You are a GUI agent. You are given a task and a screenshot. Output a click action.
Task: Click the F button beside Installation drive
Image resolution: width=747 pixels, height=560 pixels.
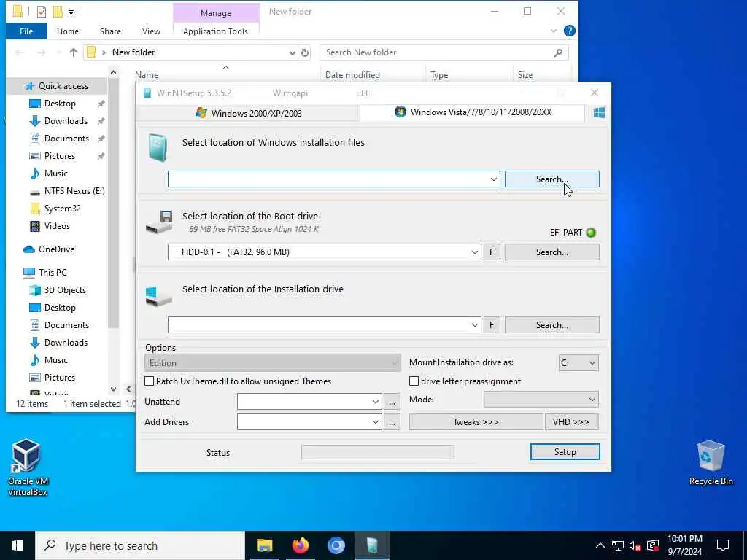492,324
